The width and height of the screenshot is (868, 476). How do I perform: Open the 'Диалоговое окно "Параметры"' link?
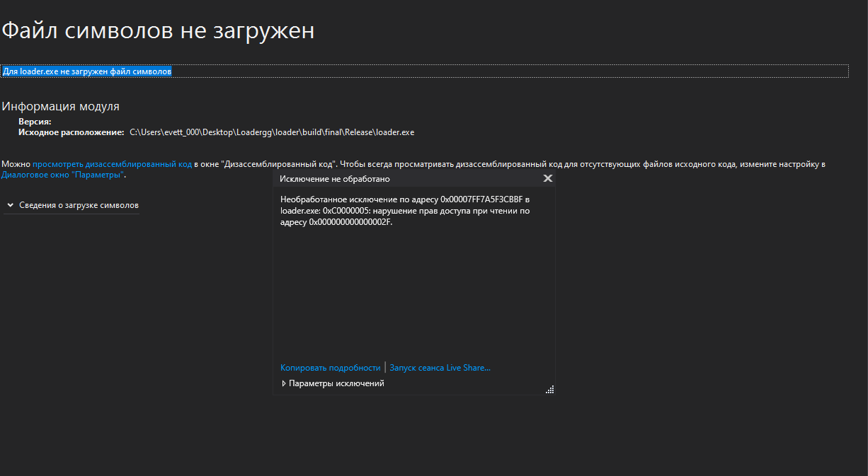click(x=62, y=175)
